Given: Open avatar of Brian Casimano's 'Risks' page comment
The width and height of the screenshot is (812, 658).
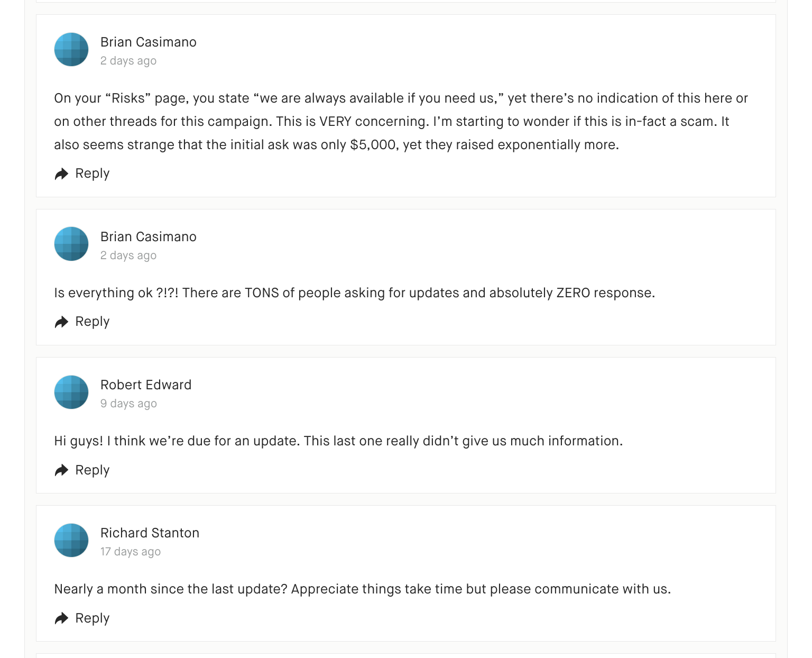Looking at the screenshot, I should [x=71, y=50].
